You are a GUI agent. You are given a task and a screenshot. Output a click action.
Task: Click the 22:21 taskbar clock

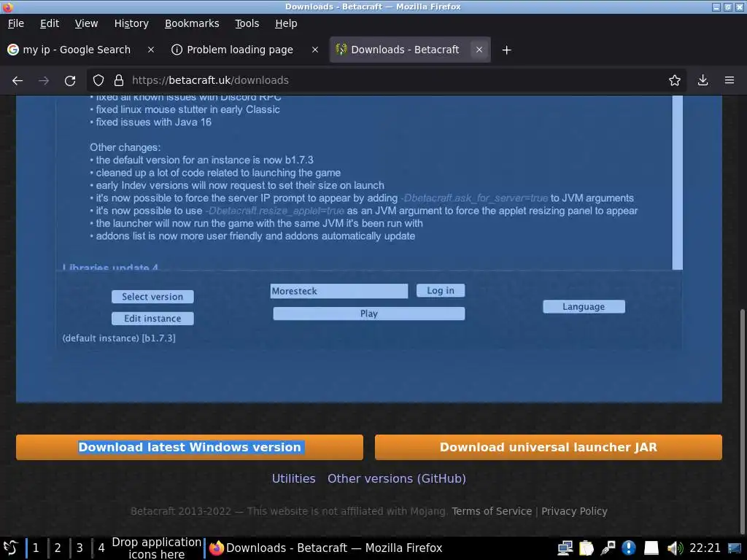point(705,548)
